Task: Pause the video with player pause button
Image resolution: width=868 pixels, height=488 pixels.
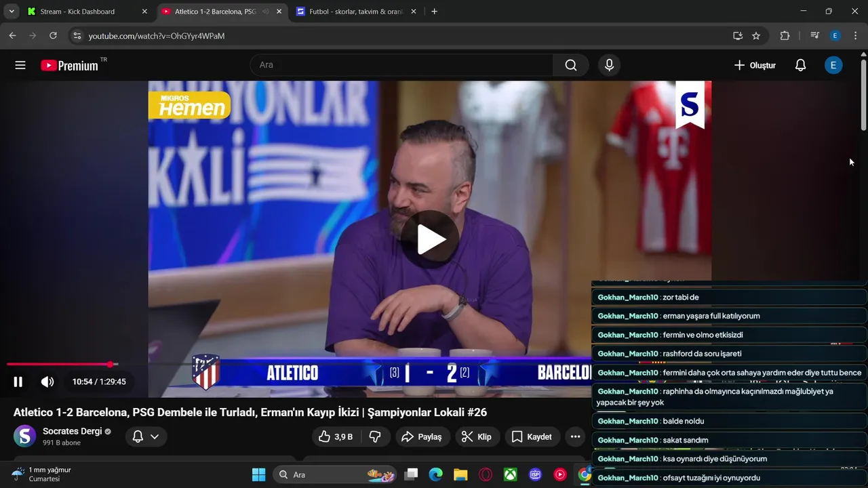Action: (18, 382)
